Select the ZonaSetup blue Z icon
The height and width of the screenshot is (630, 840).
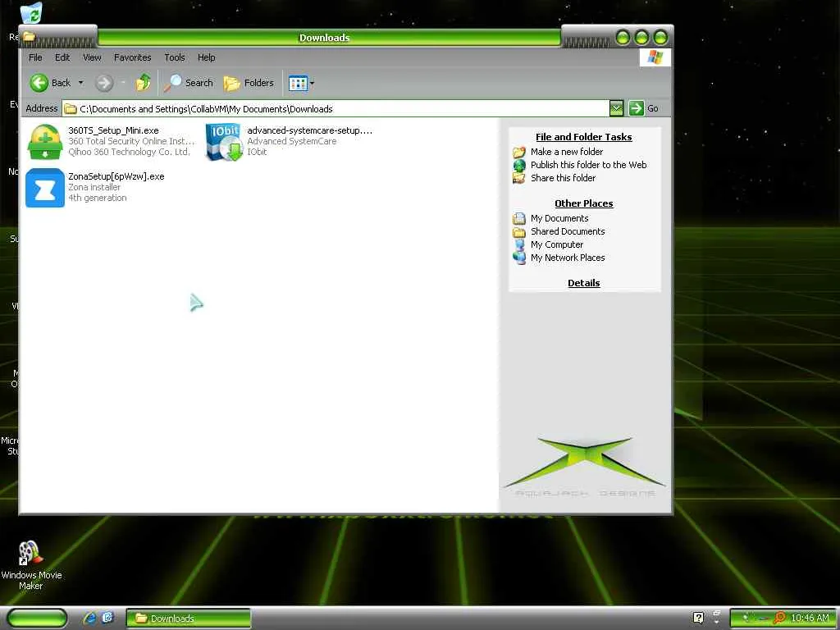[x=45, y=188]
